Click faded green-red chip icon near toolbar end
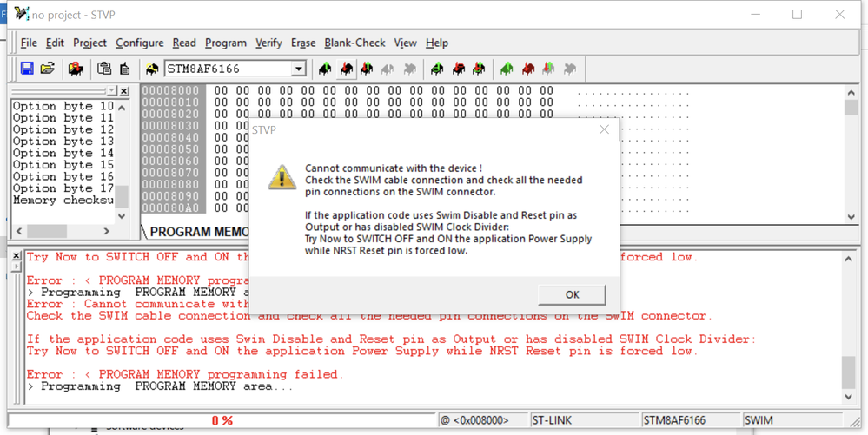 548,69
